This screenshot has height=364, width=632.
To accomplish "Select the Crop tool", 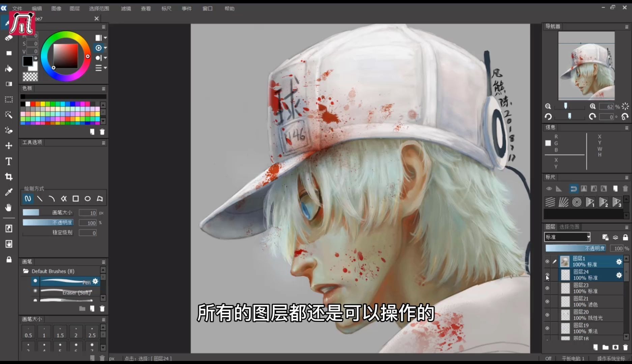I will (9, 177).
